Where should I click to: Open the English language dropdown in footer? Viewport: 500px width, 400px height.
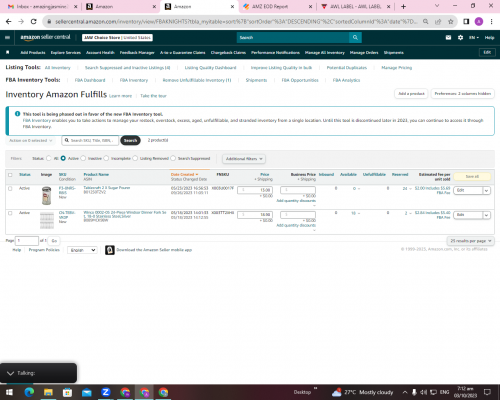[x=82, y=250]
